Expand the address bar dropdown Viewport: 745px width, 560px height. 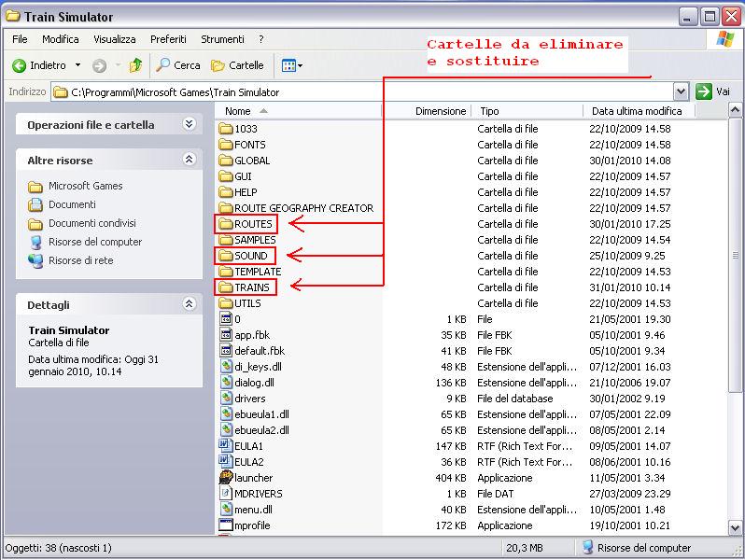681,91
